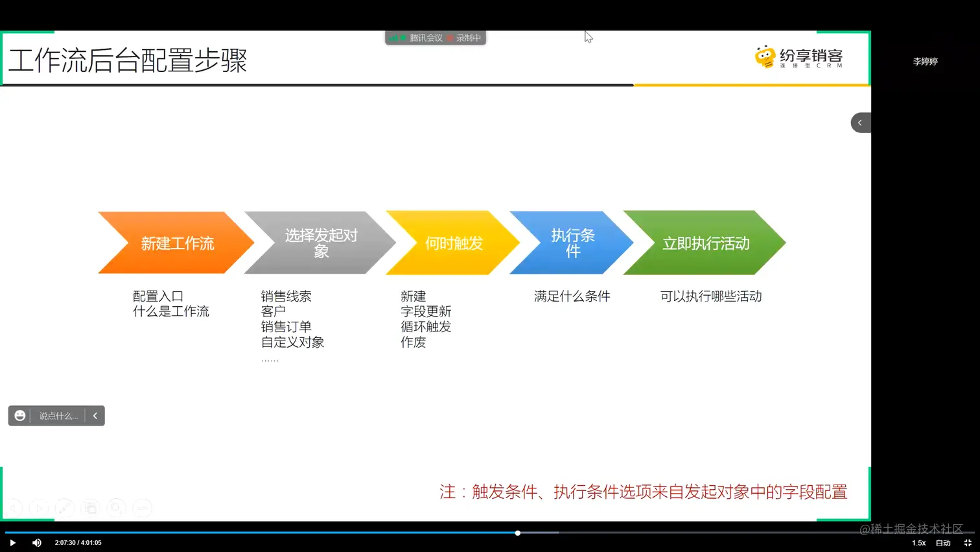Click the text 满足什么条件

point(572,296)
